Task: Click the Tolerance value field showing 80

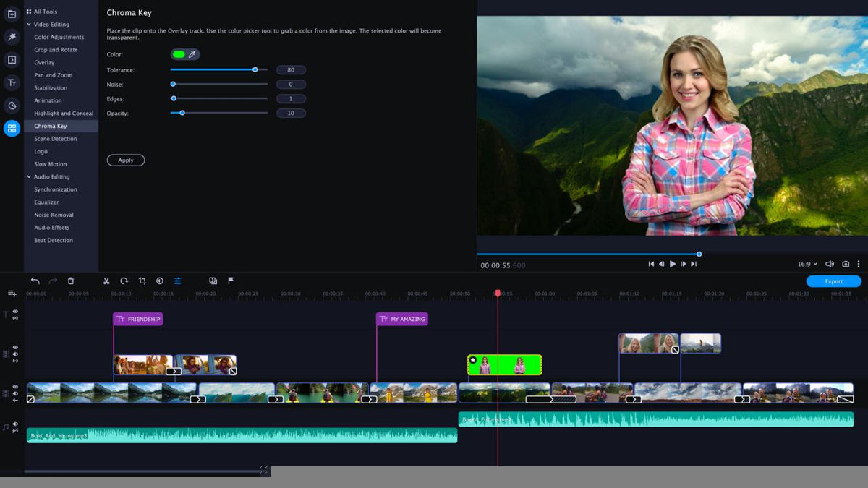Action: 291,70
